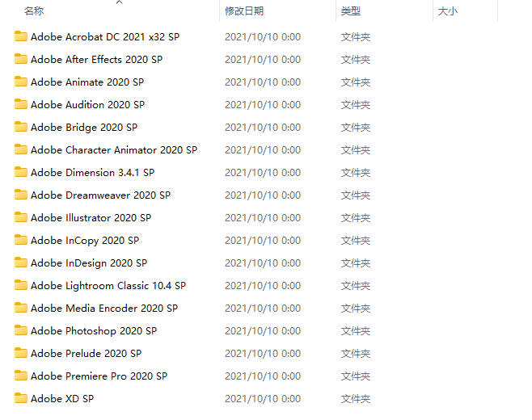The width and height of the screenshot is (532, 420).
Task: Click the Adobe Media Encoder folder icon
Action: point(21,308)
